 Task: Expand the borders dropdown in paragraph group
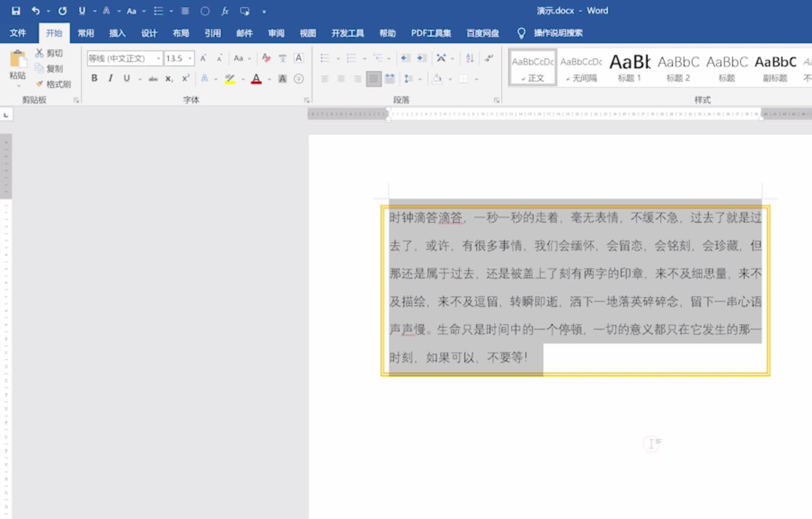tap(477, 78)
